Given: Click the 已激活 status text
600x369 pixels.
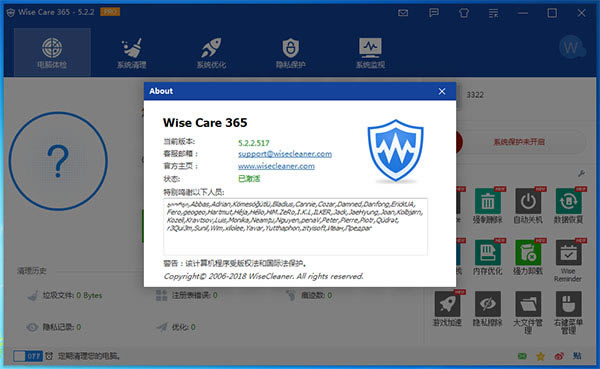Looking at the screenshot, I should (249, 178).
